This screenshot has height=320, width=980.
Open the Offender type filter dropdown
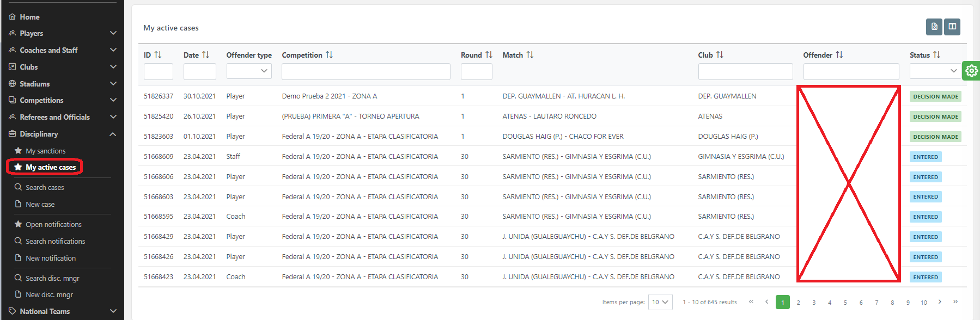249,71
